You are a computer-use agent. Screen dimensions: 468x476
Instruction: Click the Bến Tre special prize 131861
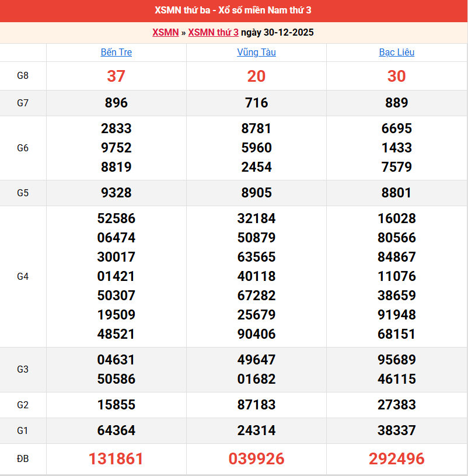coord(116,459)
